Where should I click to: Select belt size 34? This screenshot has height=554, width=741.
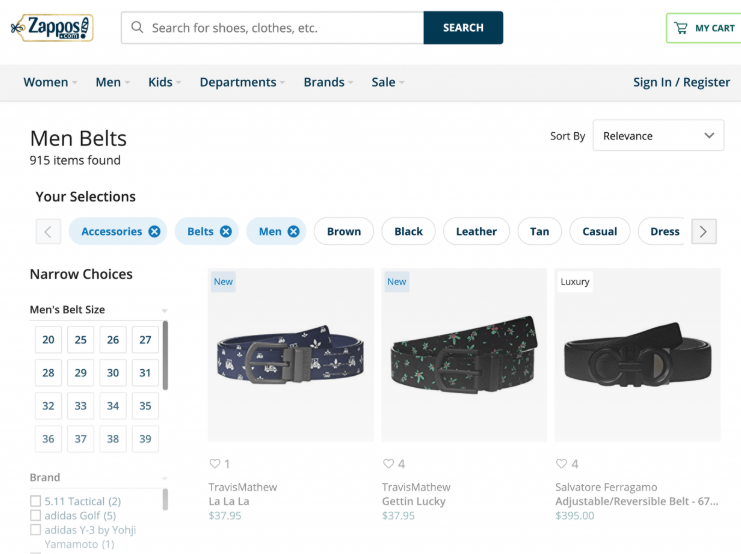coord(113,406)
